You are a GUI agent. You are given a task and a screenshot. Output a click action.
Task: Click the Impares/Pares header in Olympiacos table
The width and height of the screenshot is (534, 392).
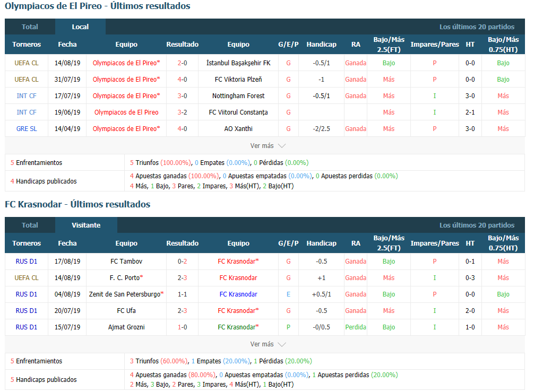pos(435,44)
